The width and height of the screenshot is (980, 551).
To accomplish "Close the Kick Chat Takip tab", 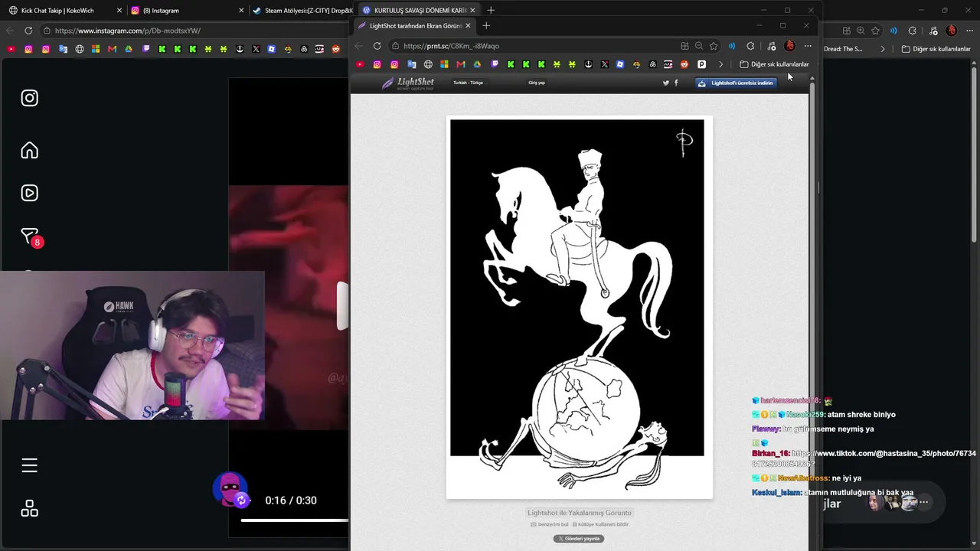I will coord(119,11).
